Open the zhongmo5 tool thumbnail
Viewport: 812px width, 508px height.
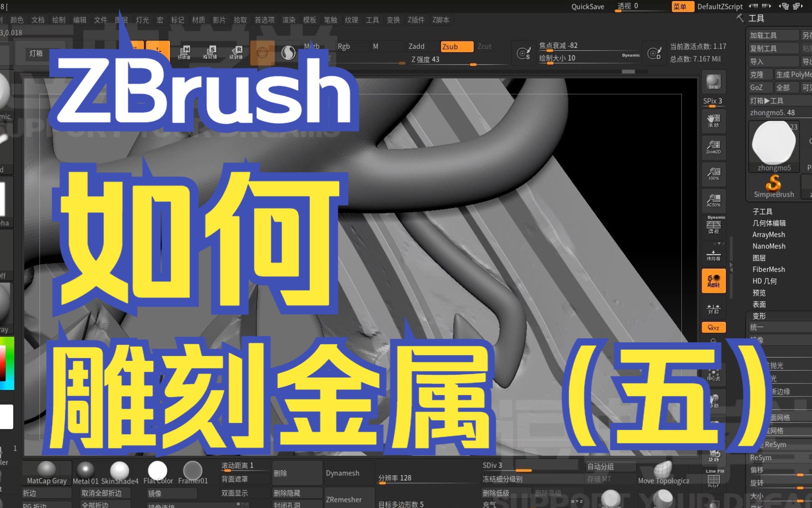click(x=773, y=146)
